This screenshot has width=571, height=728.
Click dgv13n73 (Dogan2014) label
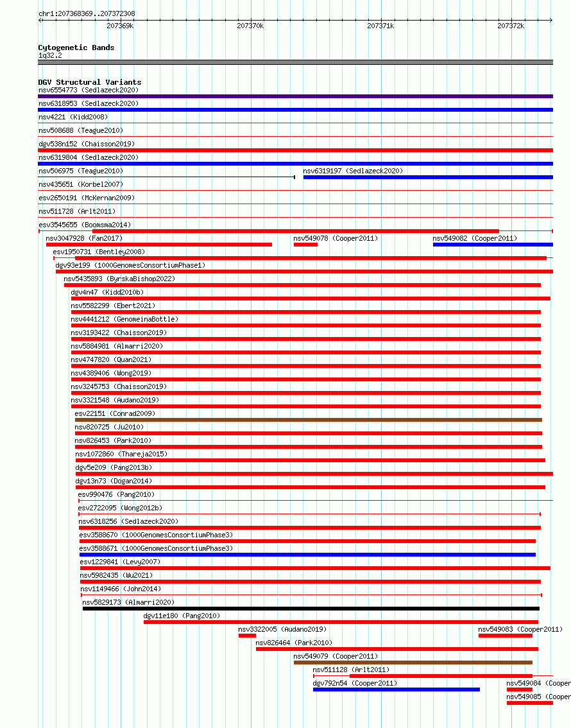(x=114, y=481)
